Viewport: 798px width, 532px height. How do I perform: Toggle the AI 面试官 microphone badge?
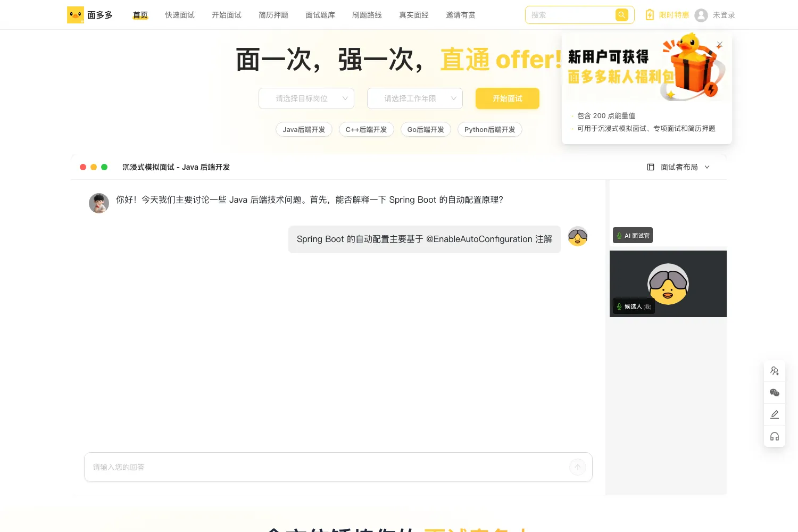[x=633, y=236]
